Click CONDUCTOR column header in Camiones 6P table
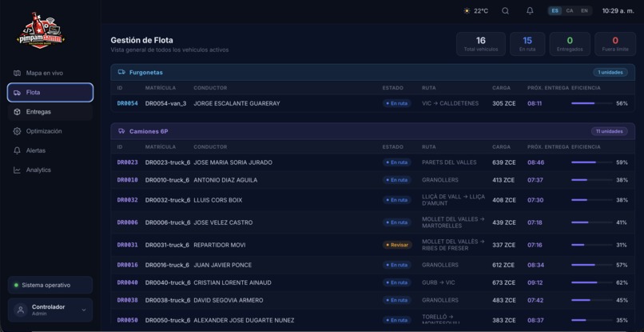The image size is (644, 332). [210, 147]
